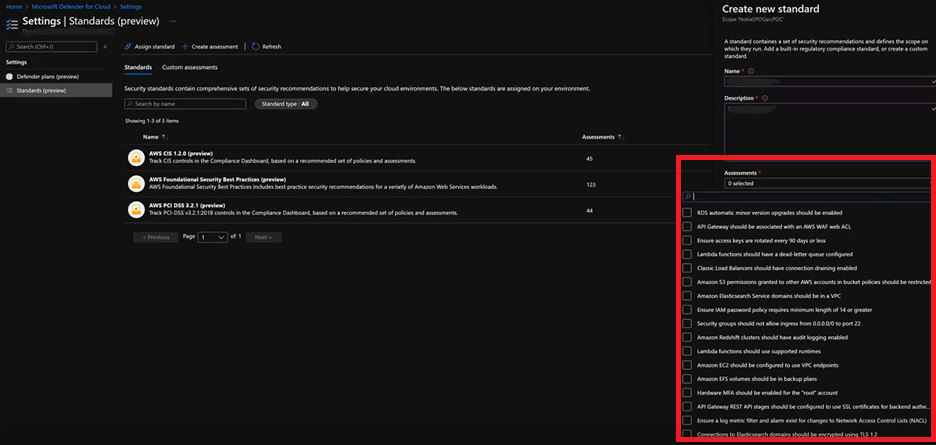Viewport: 936px width, 445px height.
Task: Click the 123 assessments count cell
Action: click(x=591, y=185)
